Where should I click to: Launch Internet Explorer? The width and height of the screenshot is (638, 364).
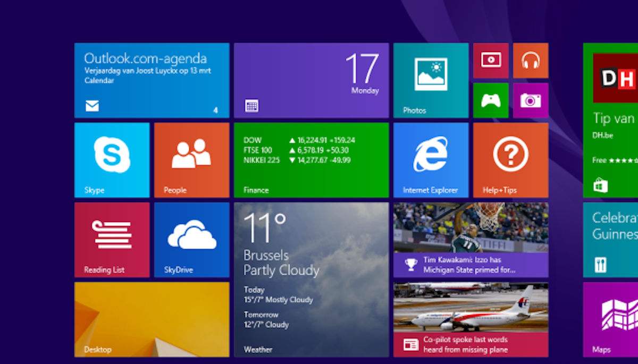click(431, 159)
